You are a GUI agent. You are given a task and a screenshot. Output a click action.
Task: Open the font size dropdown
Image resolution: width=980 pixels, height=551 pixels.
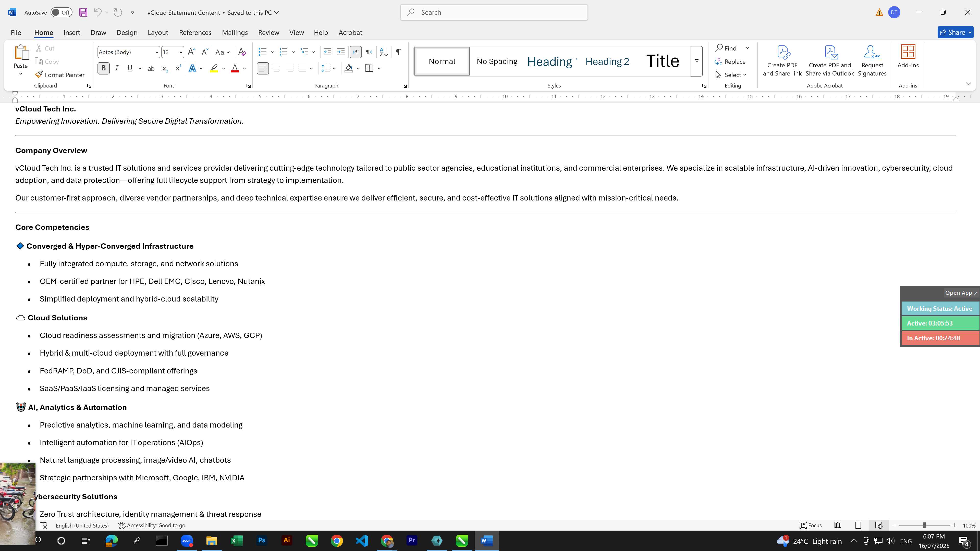click(181, 53)
